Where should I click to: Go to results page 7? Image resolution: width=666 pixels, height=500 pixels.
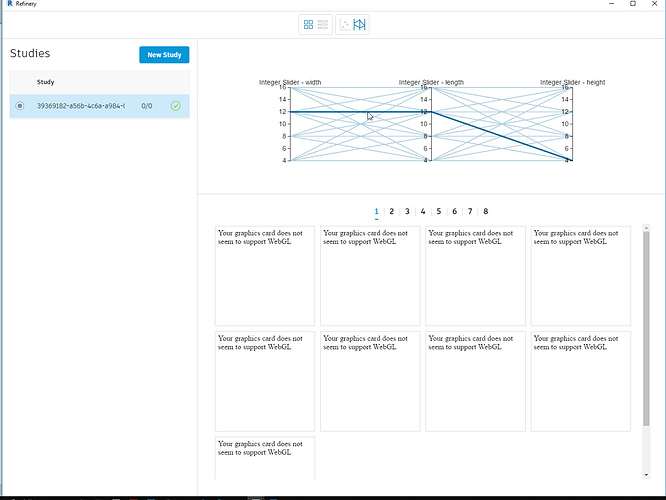(x=470, y=211)
